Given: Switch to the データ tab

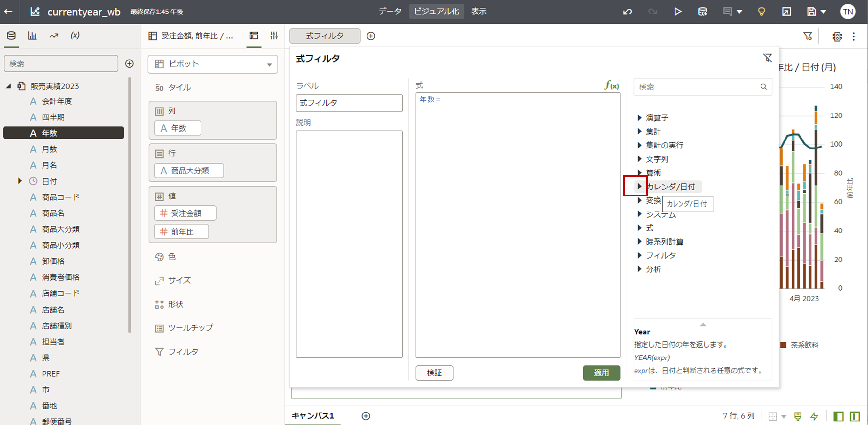Looking at the screenshot, I should pos(390,12).
